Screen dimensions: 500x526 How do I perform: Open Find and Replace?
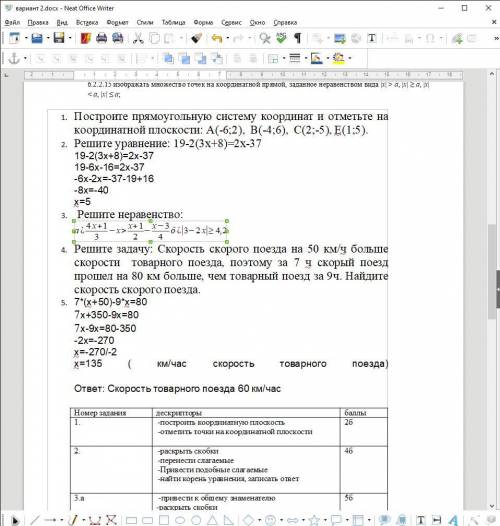[x=265, y=38]
